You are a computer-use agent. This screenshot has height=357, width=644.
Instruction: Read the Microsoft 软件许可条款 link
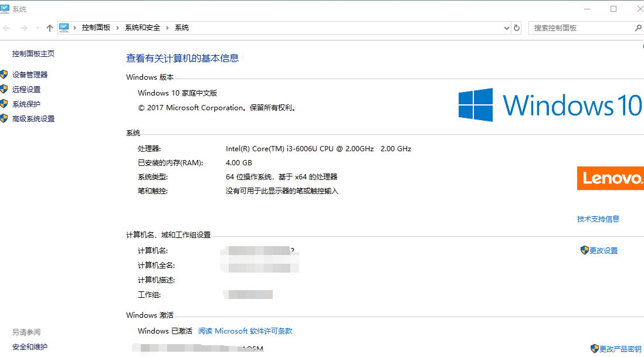(x=245, y=331)
